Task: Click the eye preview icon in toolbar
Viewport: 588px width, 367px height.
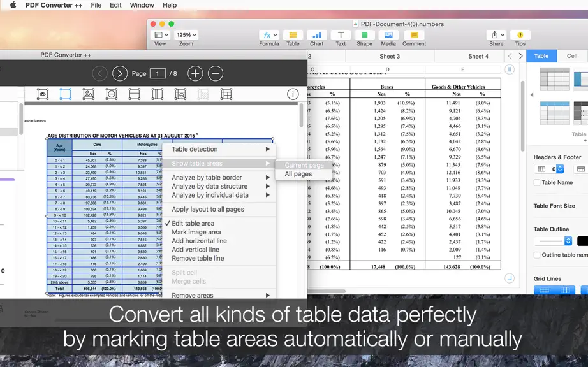Action: pos(43,94)
